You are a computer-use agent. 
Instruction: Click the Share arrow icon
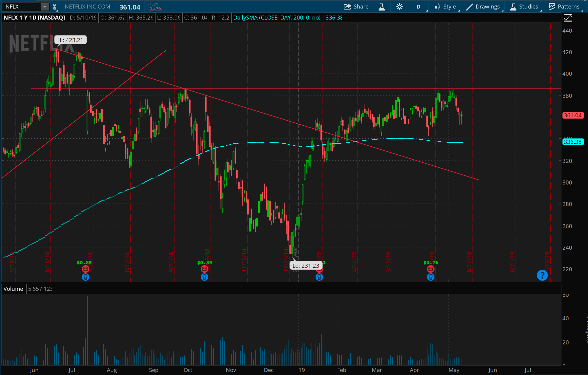pos(347,7)
